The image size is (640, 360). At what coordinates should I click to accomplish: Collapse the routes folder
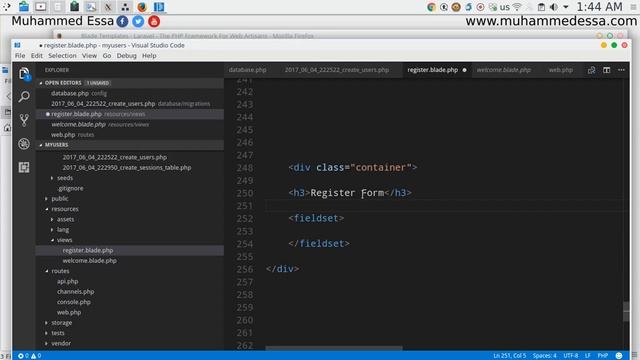(x=47, y=271)
